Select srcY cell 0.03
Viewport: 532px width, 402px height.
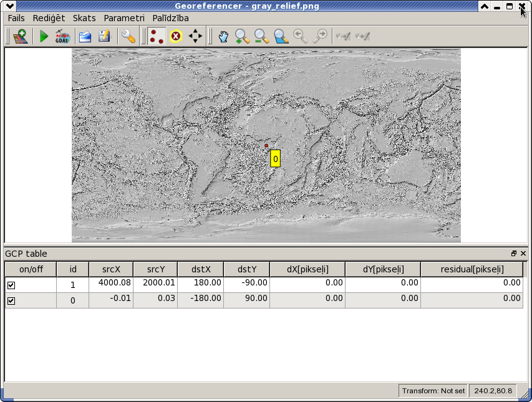click(155, 300)
